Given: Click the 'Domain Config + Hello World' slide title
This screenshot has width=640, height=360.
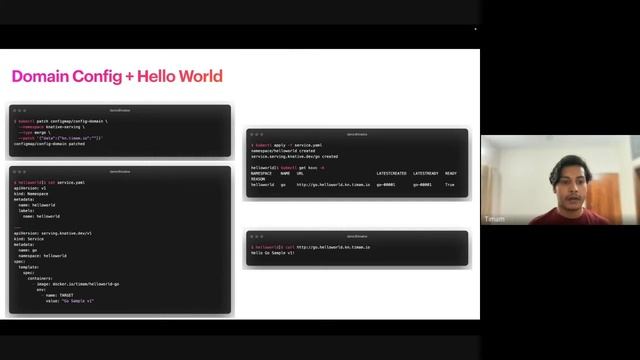Looking at the screenshot, I should point(117,76).
